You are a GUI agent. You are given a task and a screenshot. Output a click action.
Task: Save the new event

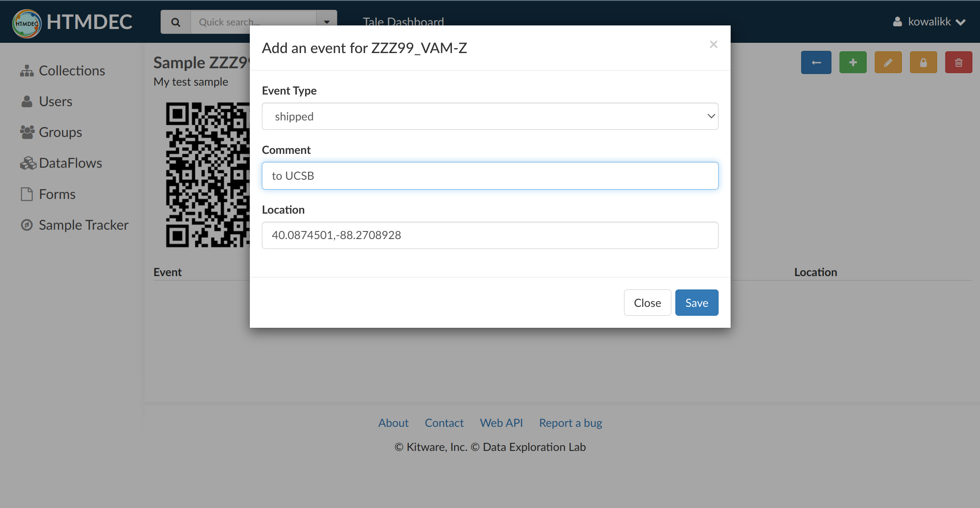pyautogui.click(x=696, y=302)
